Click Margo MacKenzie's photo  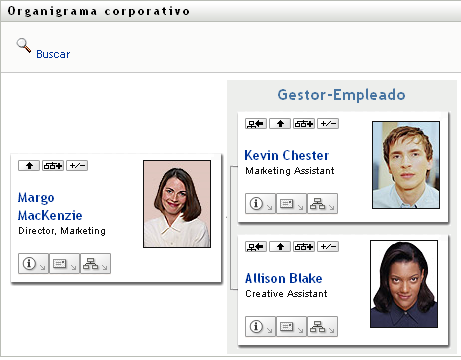coord(177,204)
